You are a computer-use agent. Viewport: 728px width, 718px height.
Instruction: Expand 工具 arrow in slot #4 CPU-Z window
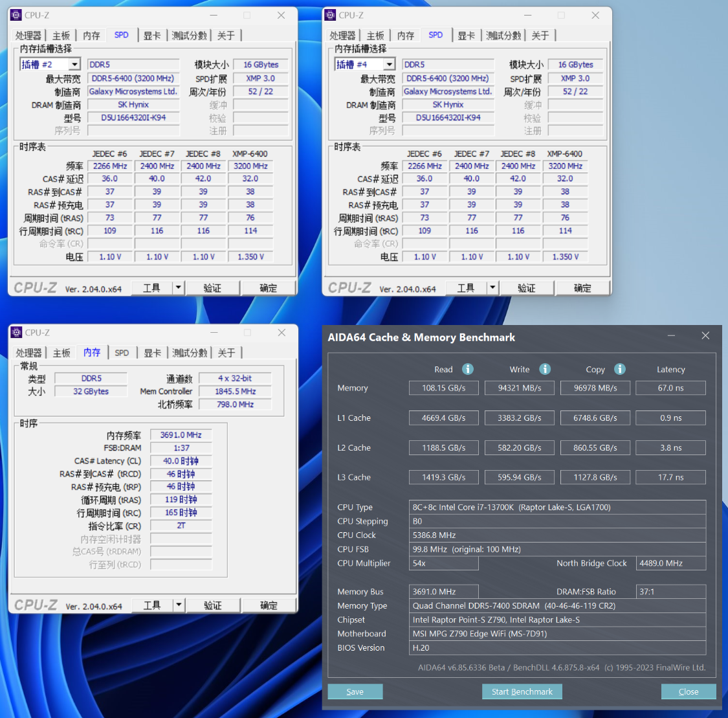point(492,288)
